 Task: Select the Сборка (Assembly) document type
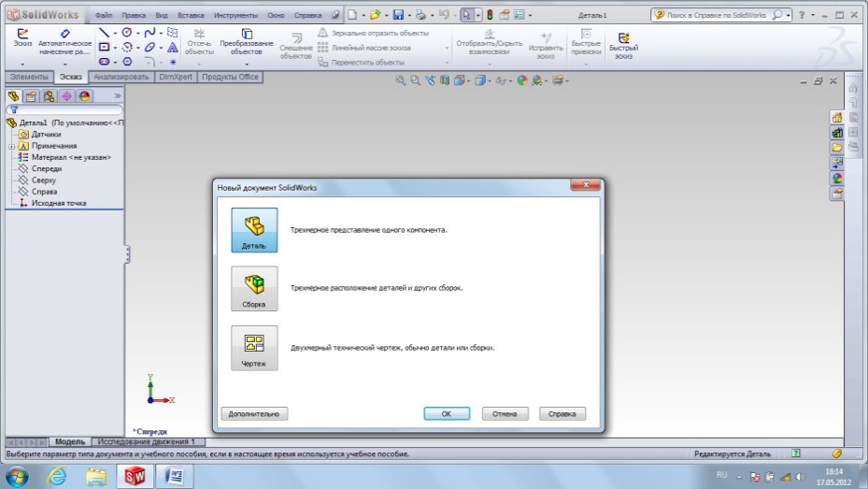click(x=254, y=289)
